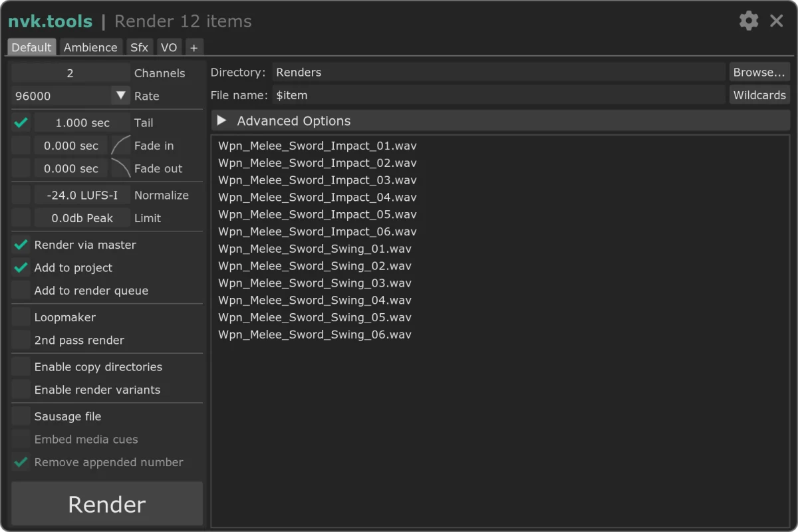The height and width of the screenshot is (532, 798).
Task: Check Enable render variants
Action: [21, 389]
